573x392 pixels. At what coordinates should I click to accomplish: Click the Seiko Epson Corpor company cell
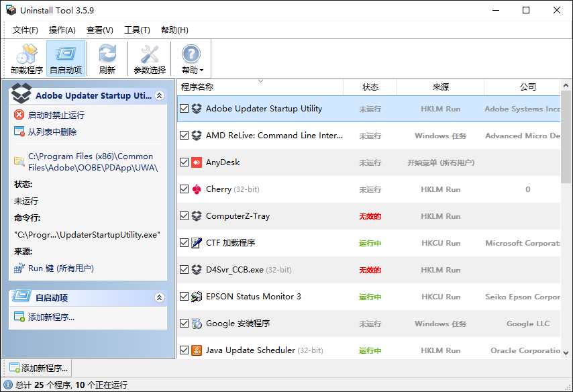click(x=523, y=297)
